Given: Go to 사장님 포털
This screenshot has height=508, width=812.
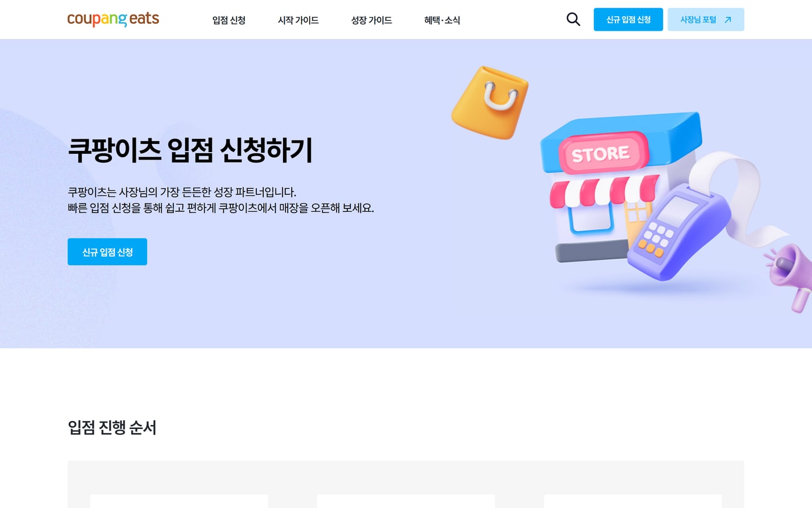Looking at the screenshot, I should pyautogui.click(x=706, y=20).
